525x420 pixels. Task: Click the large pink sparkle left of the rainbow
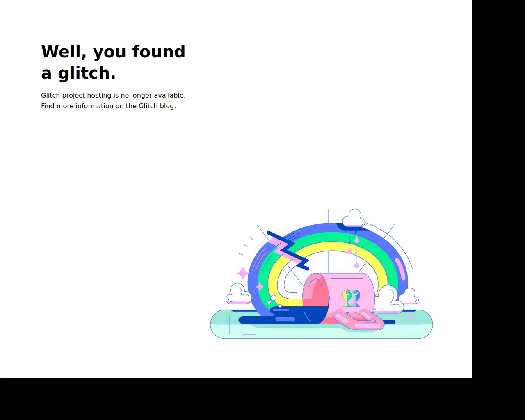242,273
